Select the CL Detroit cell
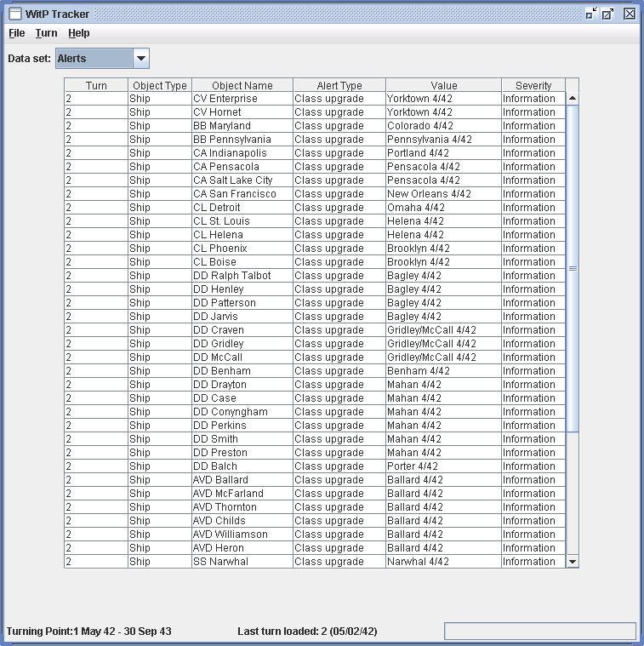Viewport: 644px width, 646px height. point(242,207)
